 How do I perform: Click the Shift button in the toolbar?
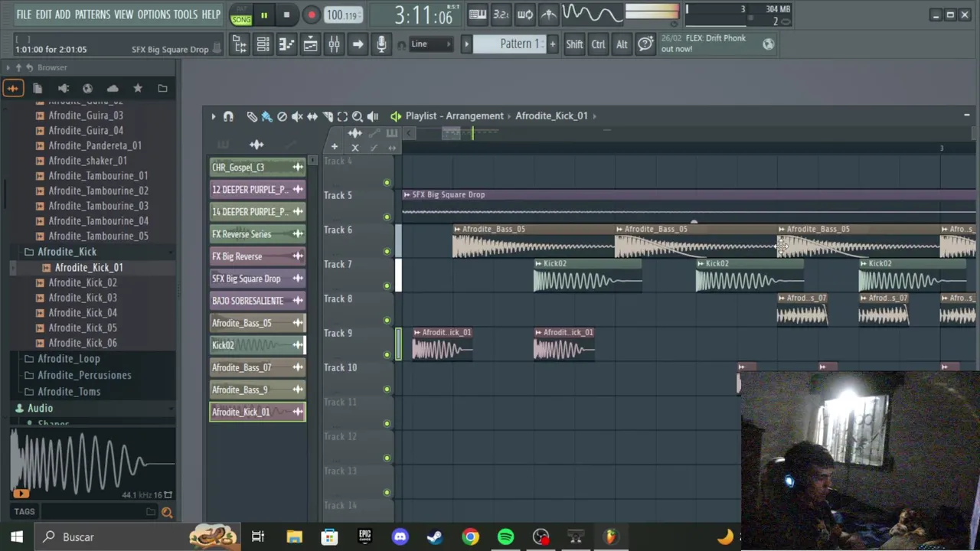[x=574, y=44]
